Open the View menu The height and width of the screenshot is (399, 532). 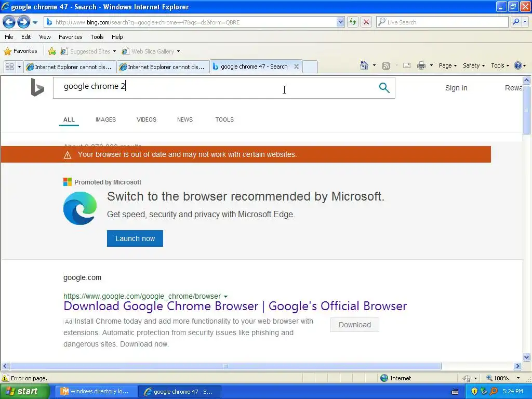pos(45,37)
